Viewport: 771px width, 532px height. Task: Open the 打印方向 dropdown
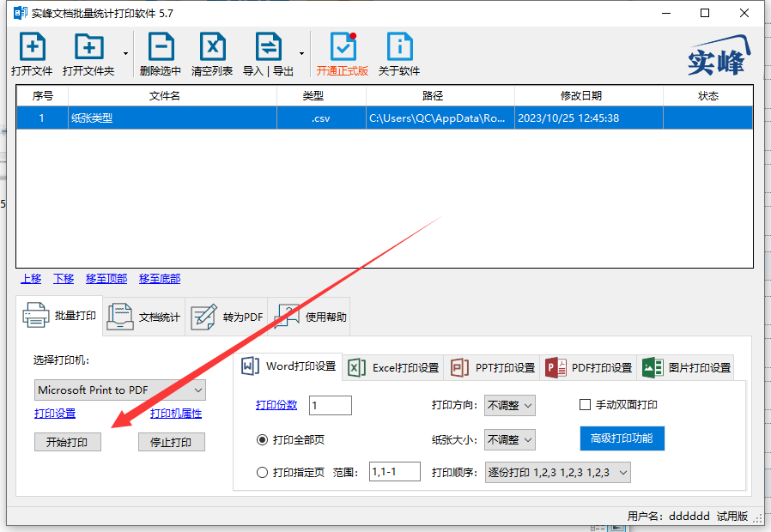pos(509,405)
